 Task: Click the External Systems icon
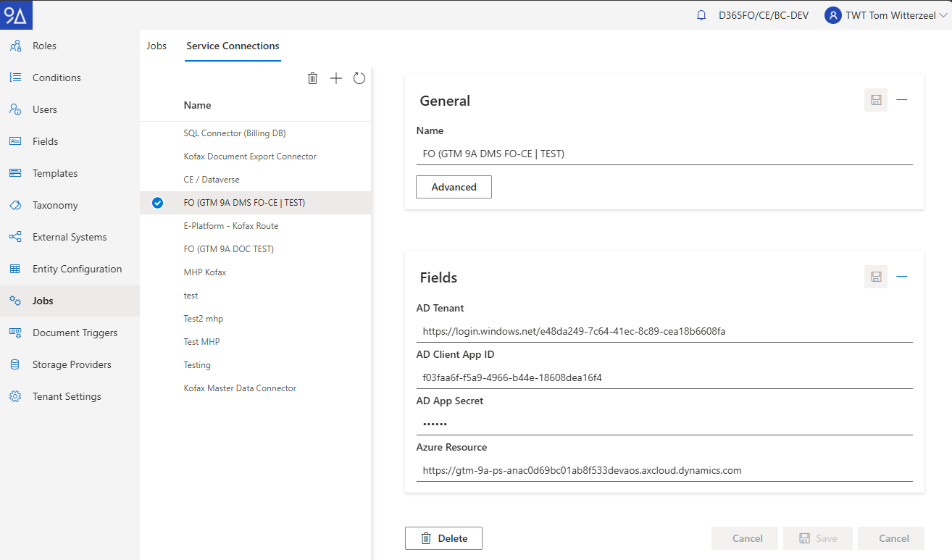pyautogui.click(x=15, y=237)
